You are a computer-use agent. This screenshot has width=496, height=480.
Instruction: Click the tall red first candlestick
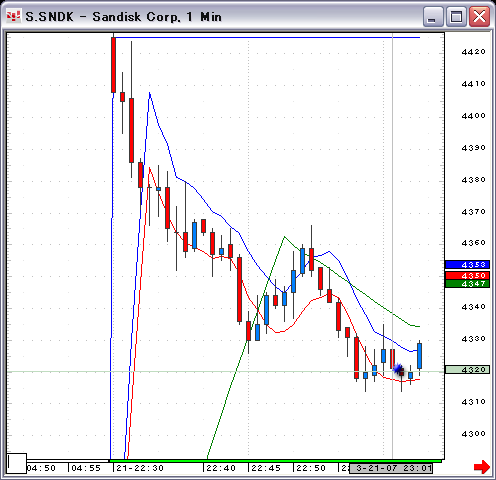coord(113,65)
